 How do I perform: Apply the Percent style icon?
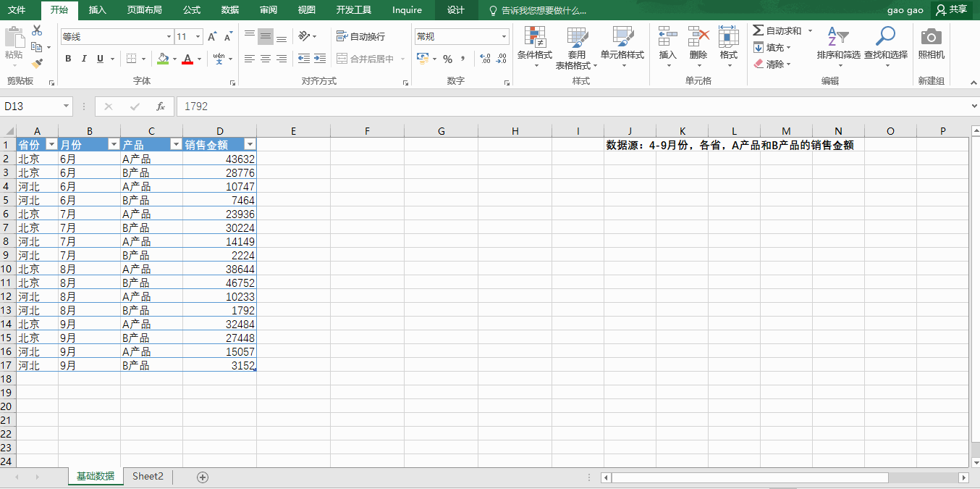coord(447,59)
